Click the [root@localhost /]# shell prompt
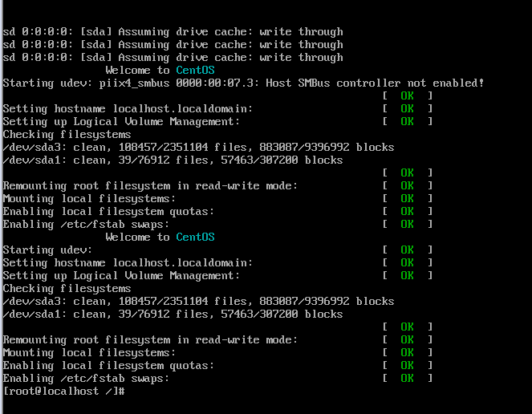Screen dimensions: 532x414 [x=64, y=391]
